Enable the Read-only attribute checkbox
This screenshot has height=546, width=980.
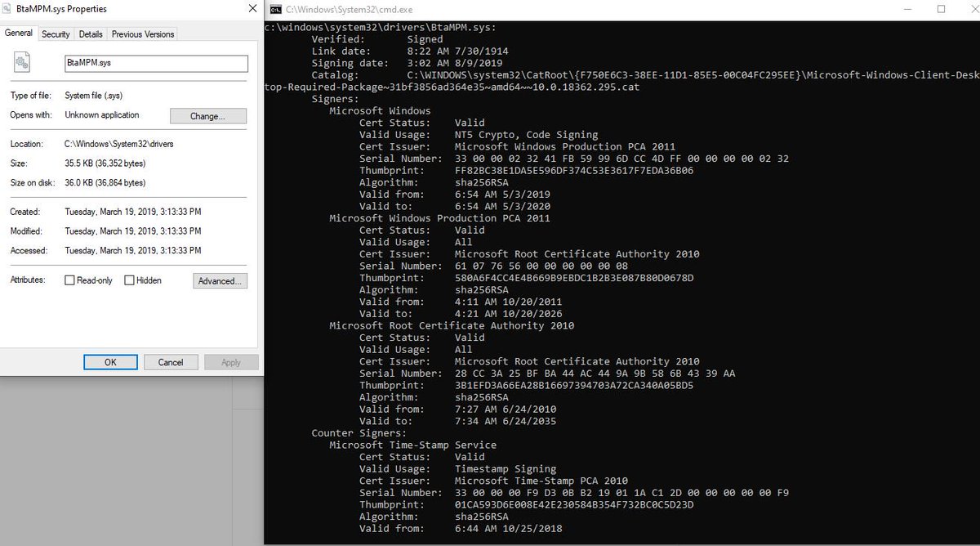[x=69, y=280]
